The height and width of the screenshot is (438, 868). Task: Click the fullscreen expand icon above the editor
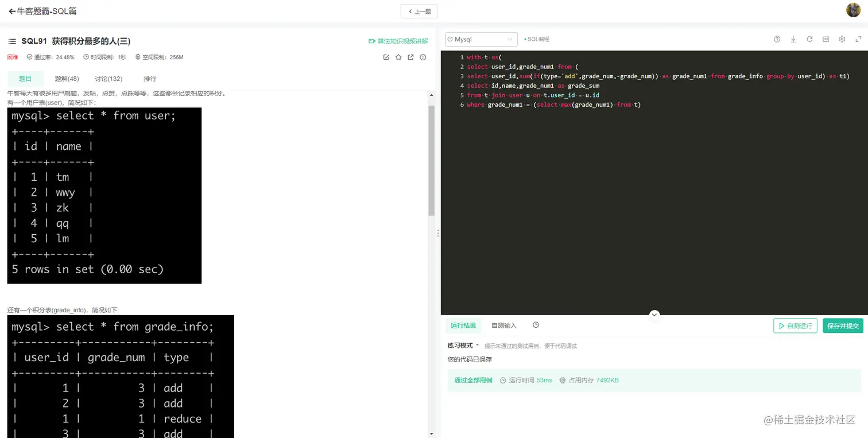[x=858, y=39]
